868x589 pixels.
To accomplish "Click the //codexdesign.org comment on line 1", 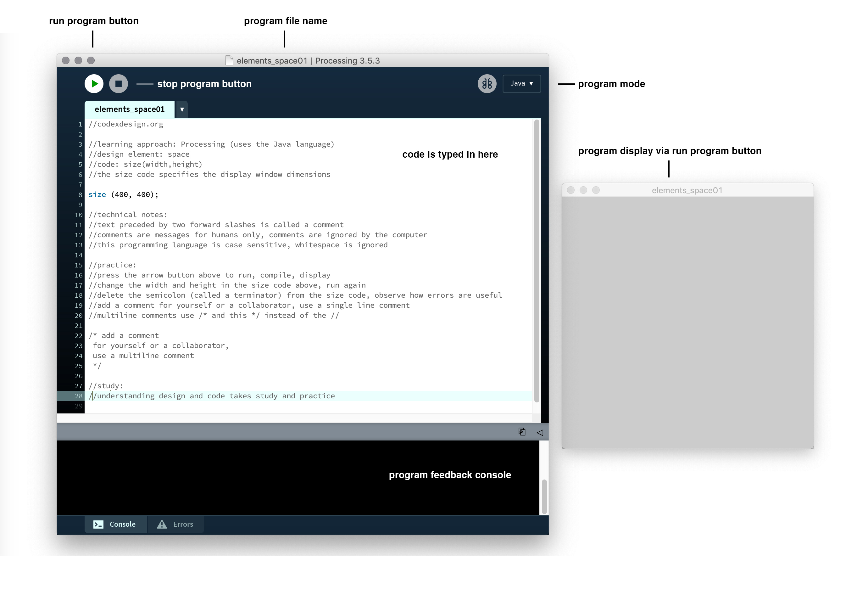I will 126,124.
